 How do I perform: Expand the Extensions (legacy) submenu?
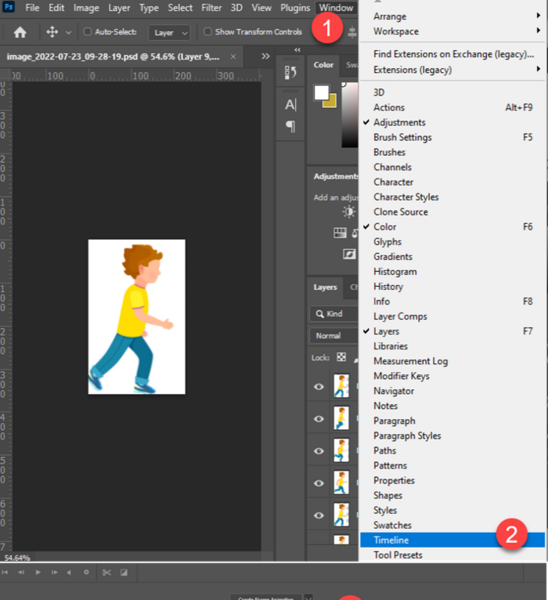pyautogui.click(x=452, y=70)
